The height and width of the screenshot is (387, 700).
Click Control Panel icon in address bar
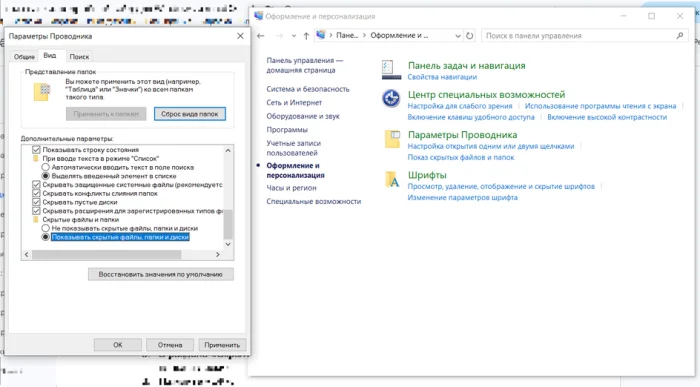pos(321,35)
